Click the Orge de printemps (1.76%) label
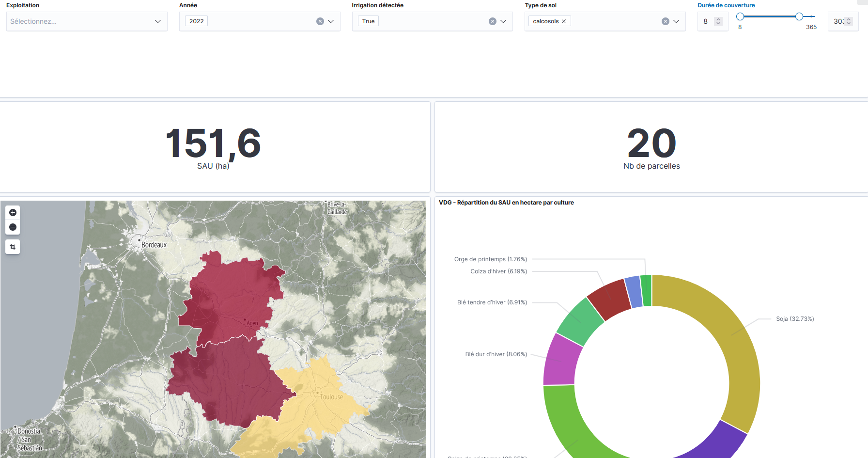Screen dimensions: 868x458 [x=490, y=259]
